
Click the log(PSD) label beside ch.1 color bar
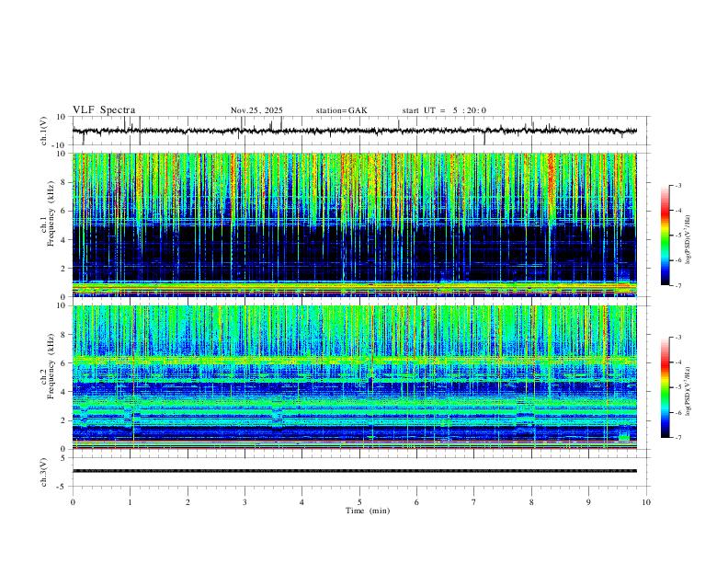(688, 240)
